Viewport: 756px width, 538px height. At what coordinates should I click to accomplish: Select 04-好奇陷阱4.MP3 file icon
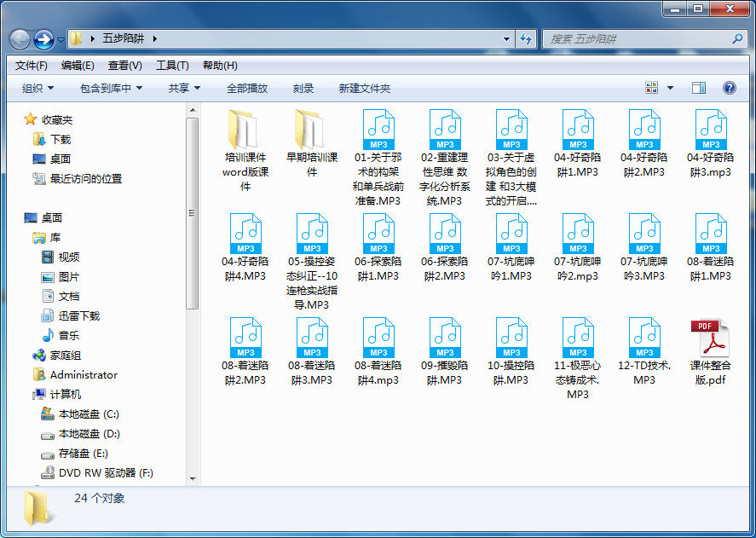click(245, 234)
